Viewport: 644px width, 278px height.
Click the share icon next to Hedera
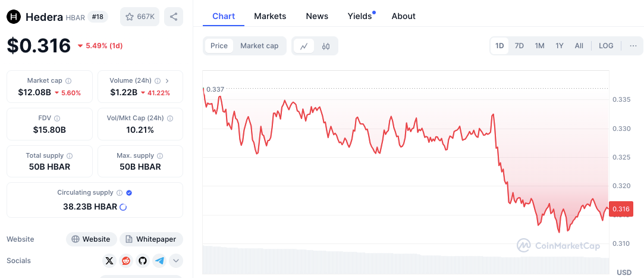click(174, 17)
